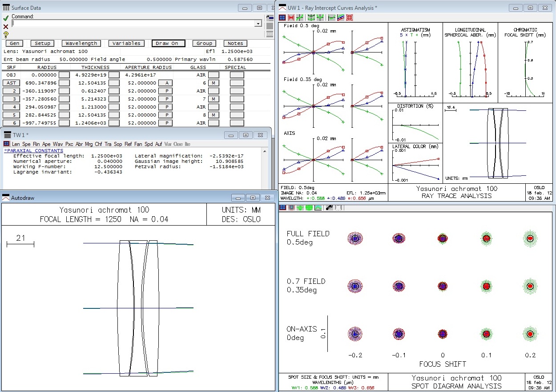Open Notes button in Surface Data
This screenshot has width=556, height=392.
click(x=235, y=43)
